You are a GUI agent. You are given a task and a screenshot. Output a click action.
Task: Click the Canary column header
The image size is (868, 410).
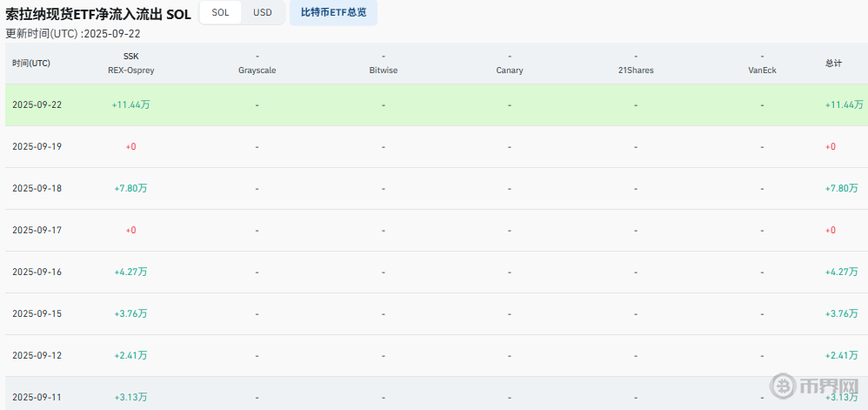tap(510, 64)
